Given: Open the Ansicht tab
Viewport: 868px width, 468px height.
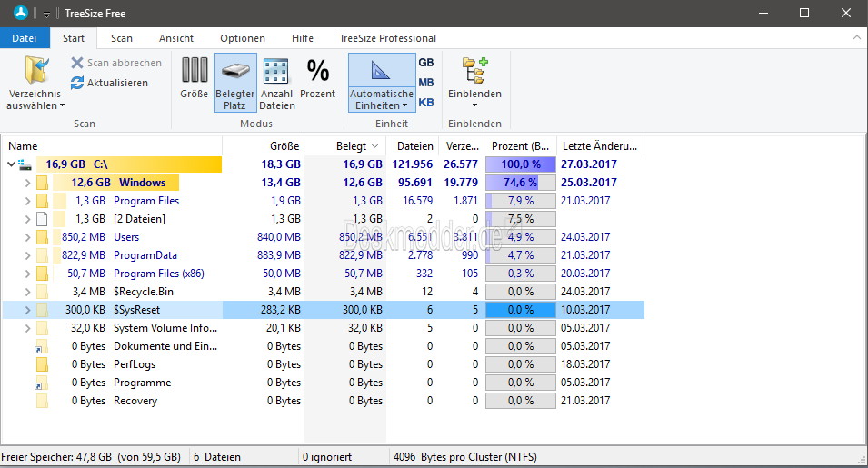Looking at the screenshot, I should tap(176, 38).
